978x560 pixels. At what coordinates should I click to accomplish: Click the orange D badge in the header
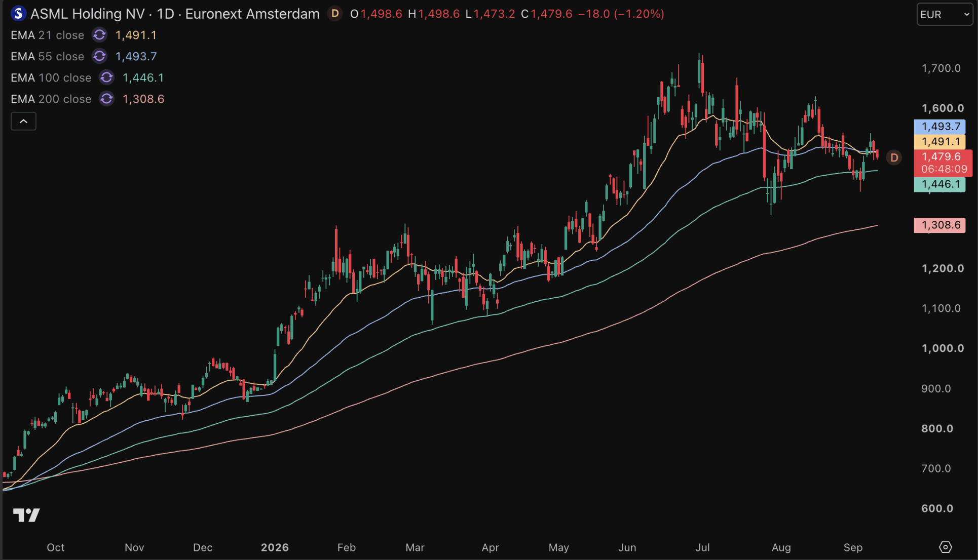334,14
